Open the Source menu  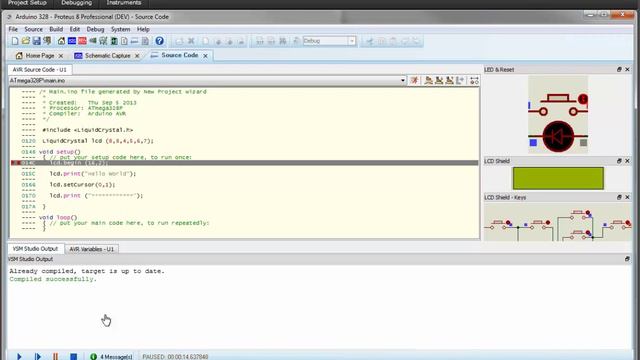[33, 29]
